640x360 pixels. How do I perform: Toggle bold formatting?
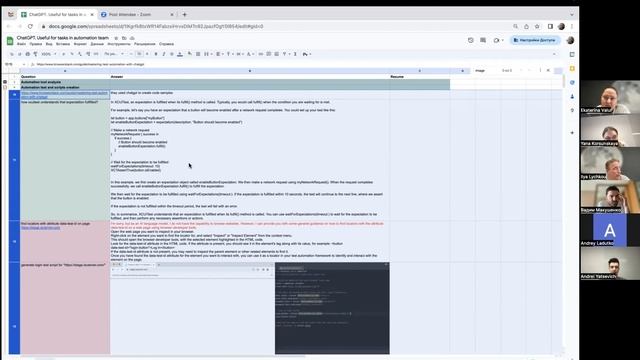156,54
